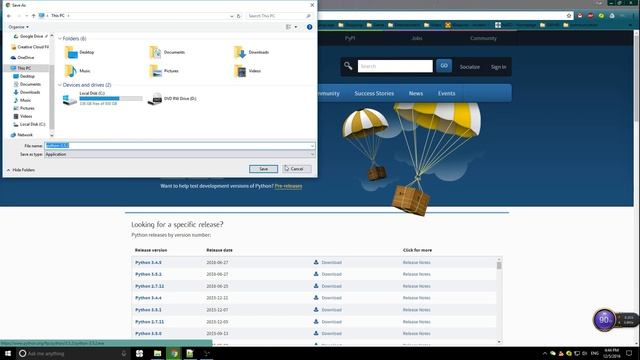Select Local Disk (C:) drive icon
Viewport: 640px width, 360px height.
click(x=70, y=99)
